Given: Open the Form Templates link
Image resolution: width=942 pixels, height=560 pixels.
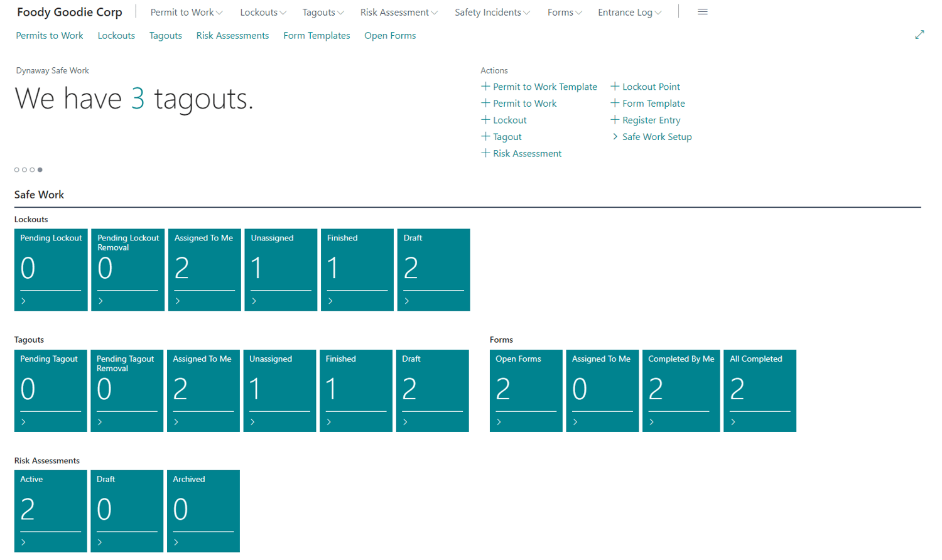Looking at the screenshot, I should 317,36.
